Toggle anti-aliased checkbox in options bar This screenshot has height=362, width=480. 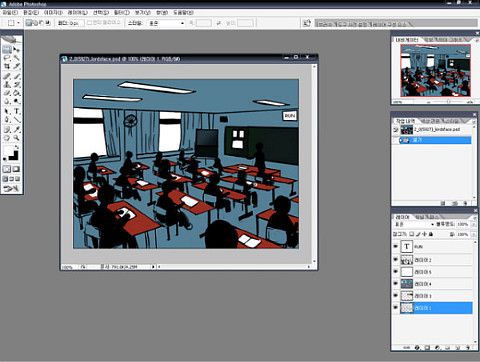coord(89,23)
